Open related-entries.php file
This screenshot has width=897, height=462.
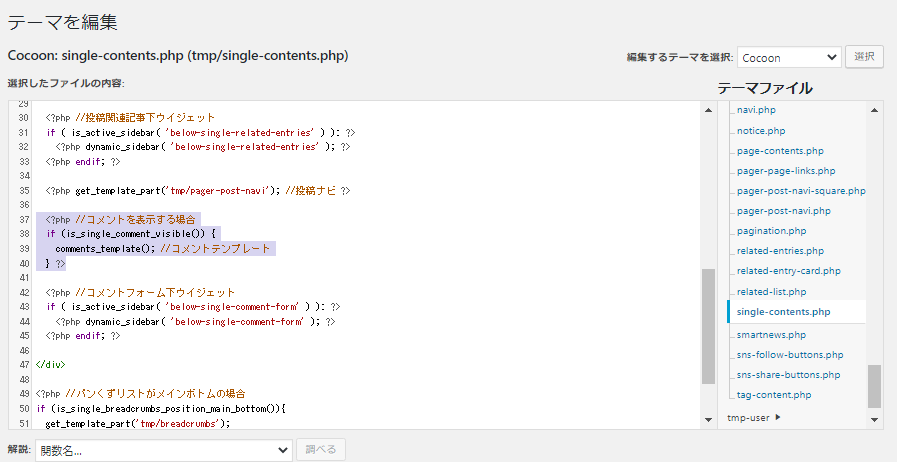(780, 251)
